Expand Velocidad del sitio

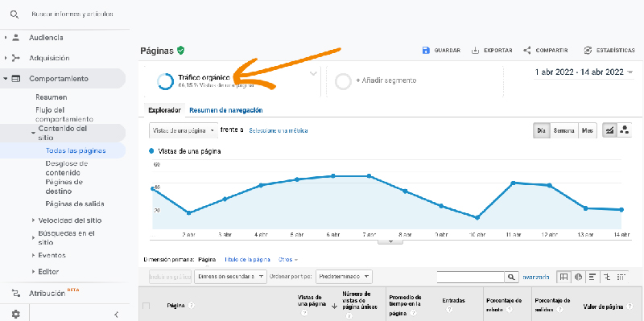33,220
